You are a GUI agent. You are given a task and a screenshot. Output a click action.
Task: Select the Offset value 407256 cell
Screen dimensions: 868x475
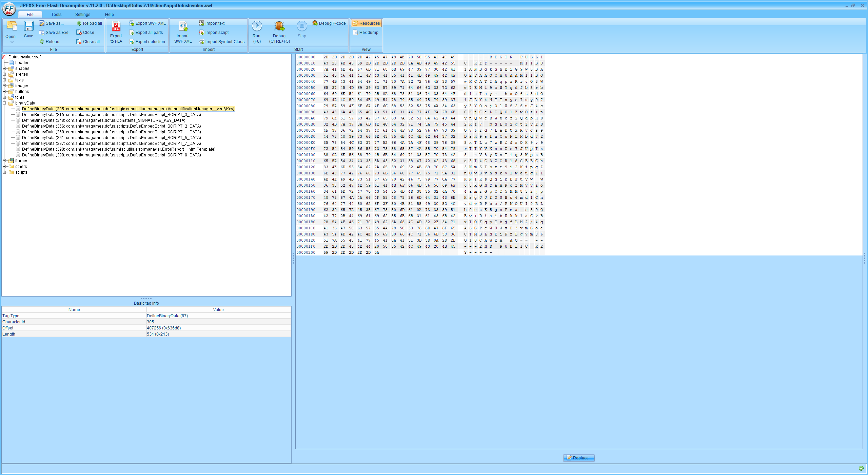(218, 328)
